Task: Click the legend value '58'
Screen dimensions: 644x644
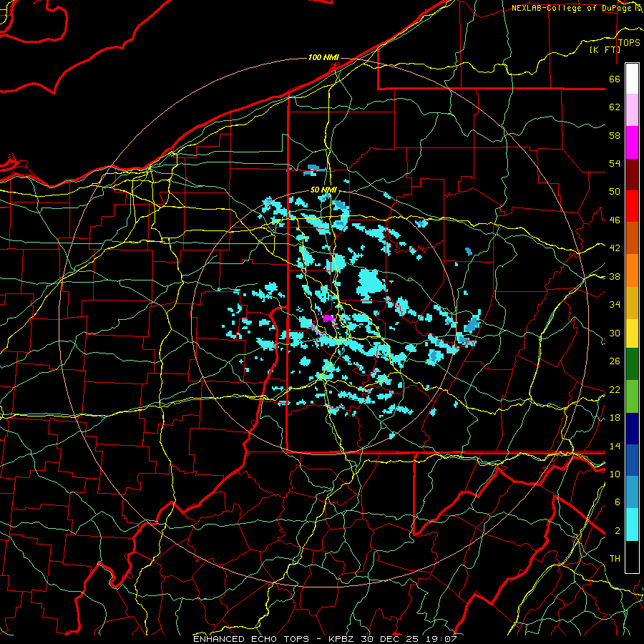Action: click(615, 135)
